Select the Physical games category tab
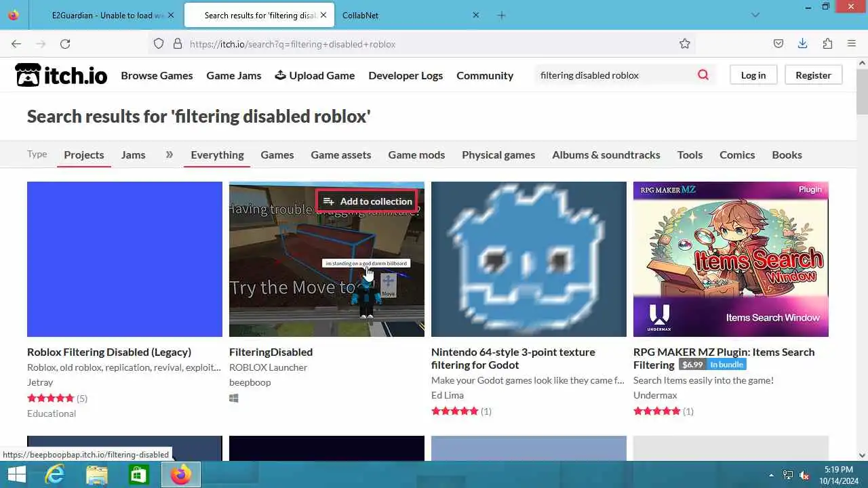This screenshot has width=868, height=488. coord(498,155)
